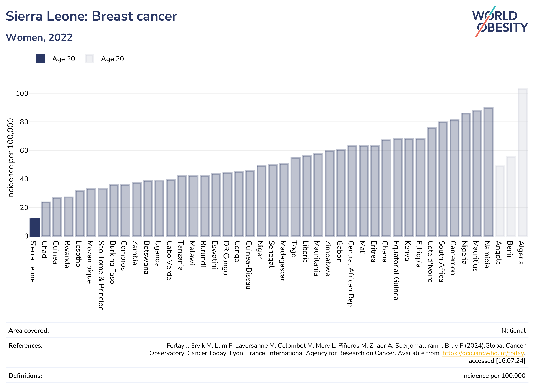
Task: Click the Chad bar
Action: click(46, 219)
